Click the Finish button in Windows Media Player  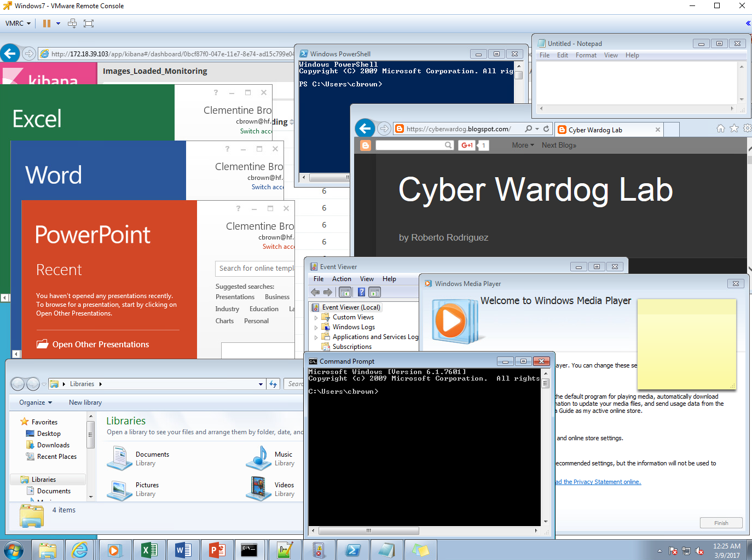(x=721, y=523)
